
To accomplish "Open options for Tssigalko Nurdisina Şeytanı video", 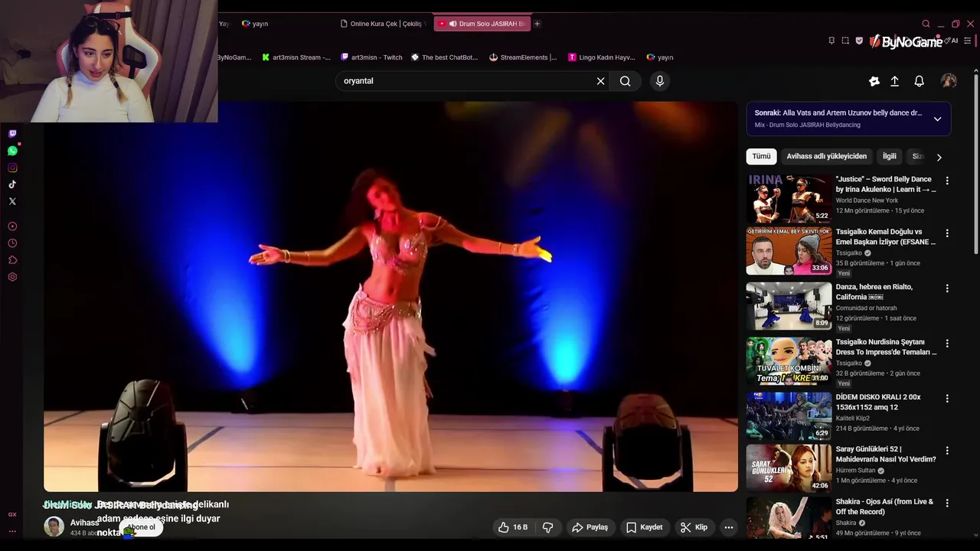I will tap(947, 344).
